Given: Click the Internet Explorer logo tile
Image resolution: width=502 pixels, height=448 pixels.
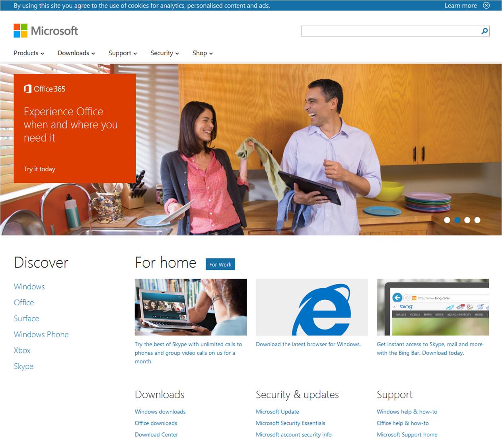Looking at the screenshot, I should pyautogui.click(x=312, y=307).
